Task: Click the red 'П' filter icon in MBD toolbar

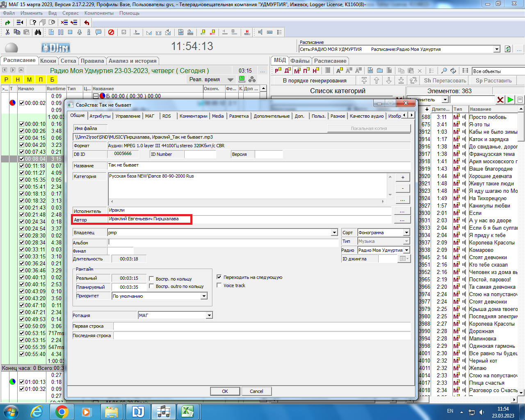Action: 306,71
